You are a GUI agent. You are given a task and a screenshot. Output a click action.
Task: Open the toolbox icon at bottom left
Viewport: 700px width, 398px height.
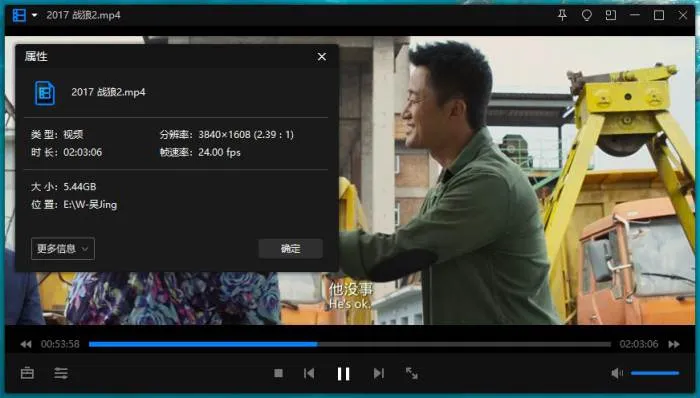[x=27, y=373]
